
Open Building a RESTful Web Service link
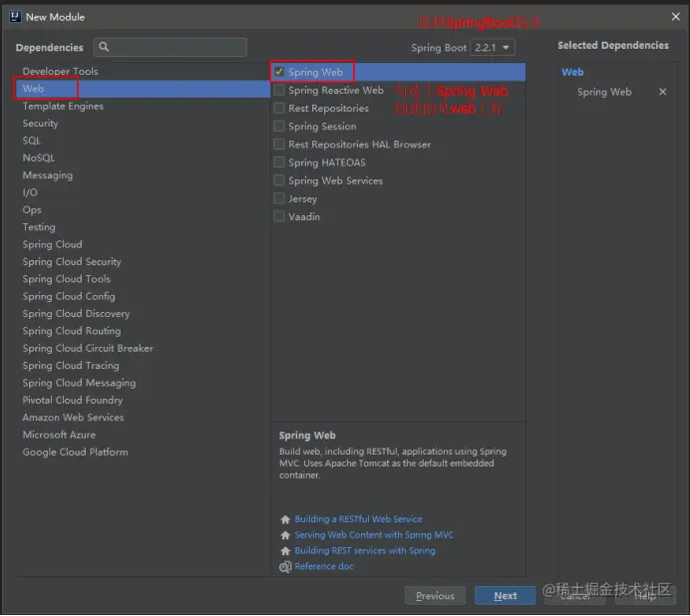pyautogui.click(x=358, y=519)
